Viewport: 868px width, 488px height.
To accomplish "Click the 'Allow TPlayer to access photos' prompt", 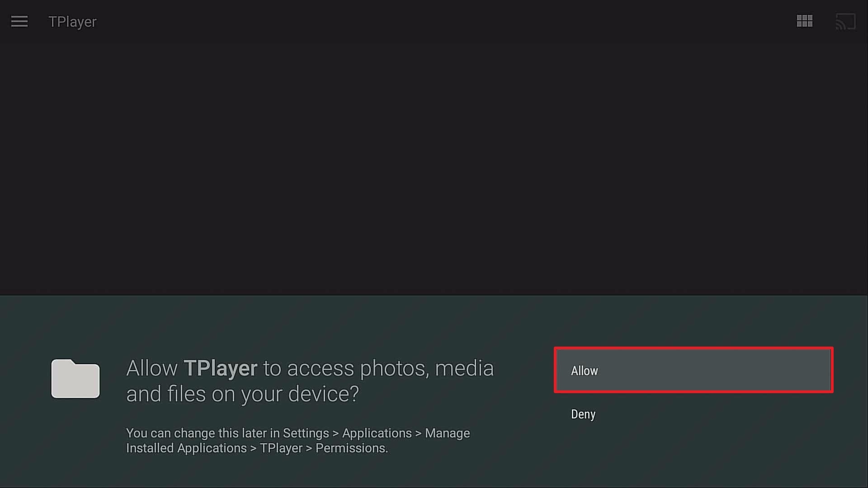I will 310,381.
